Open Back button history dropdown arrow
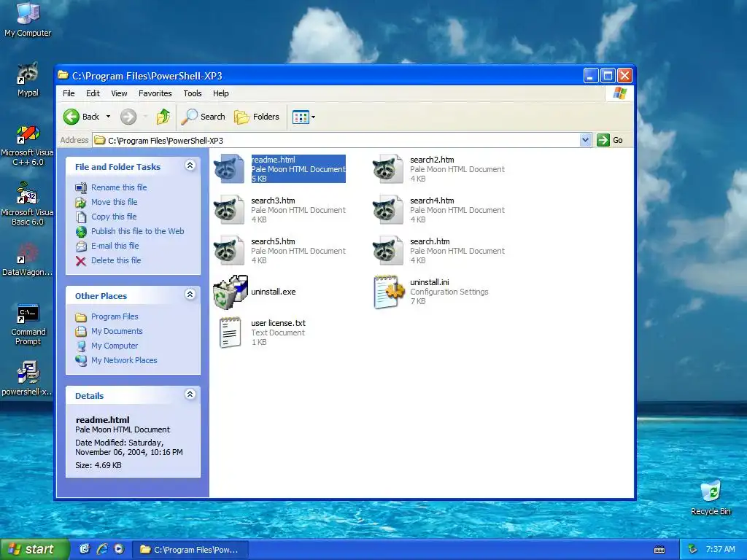The width and height of the screenshot is (747, 560). click(x=108, y=117)
